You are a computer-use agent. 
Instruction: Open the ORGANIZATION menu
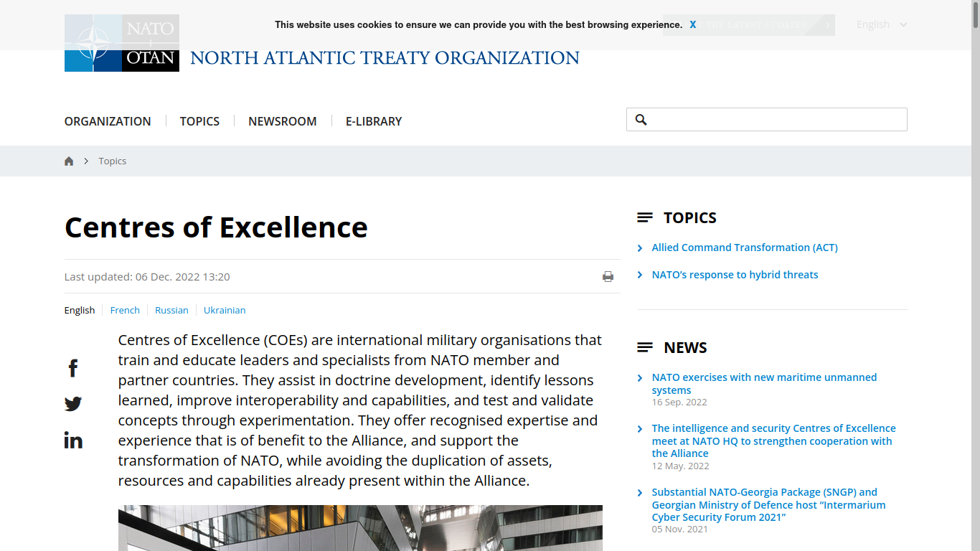click(108, 121)
